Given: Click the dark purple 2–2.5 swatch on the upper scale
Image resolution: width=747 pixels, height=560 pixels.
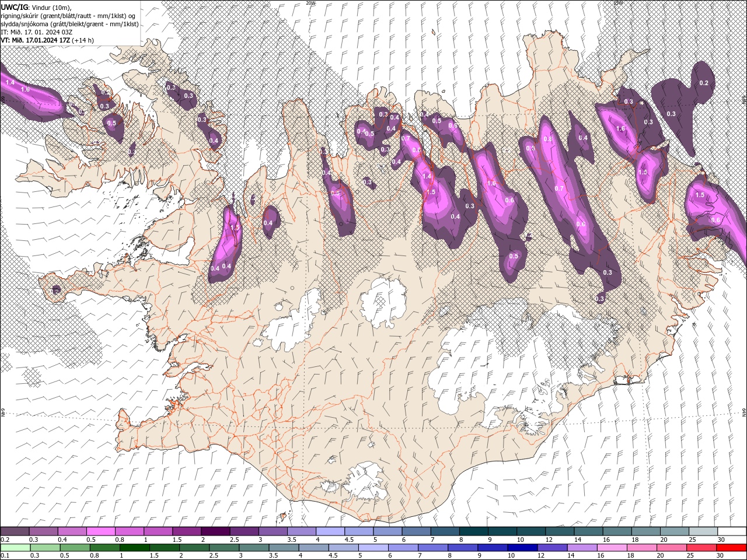Looking at the screenshot, I should (x=215, y=531).
